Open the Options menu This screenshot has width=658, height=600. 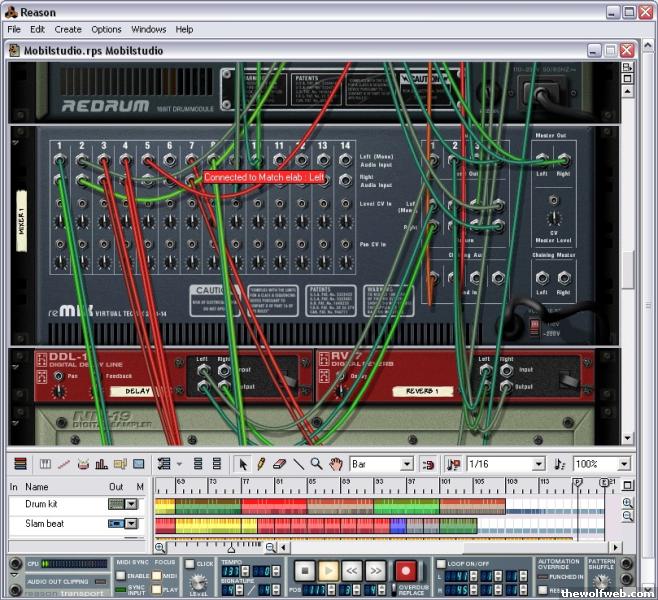[x=106, y=30]
